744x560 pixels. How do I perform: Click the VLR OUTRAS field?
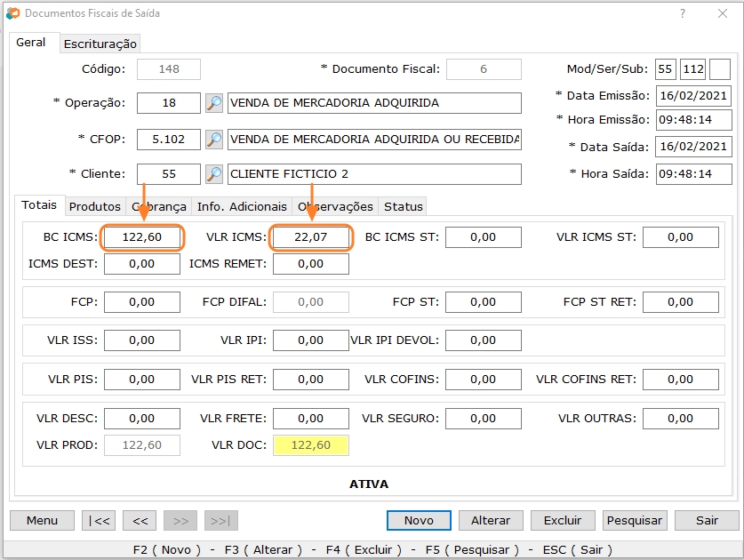[681, 419]
